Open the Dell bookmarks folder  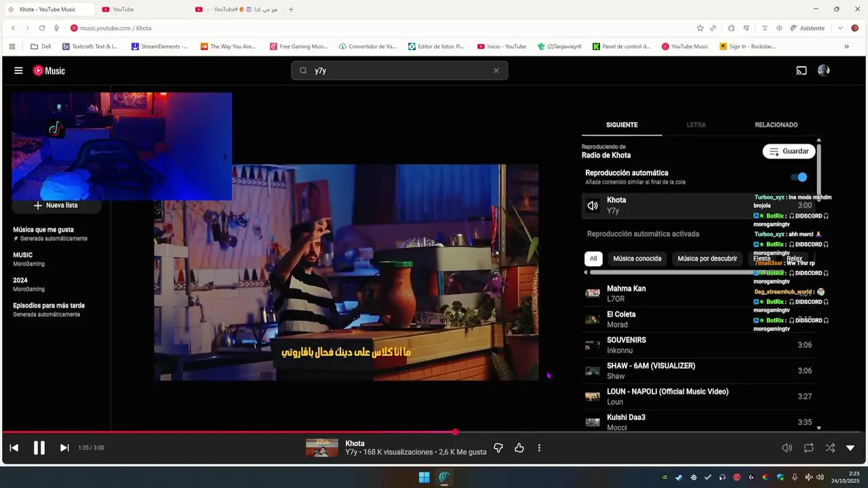pos(41,47)
